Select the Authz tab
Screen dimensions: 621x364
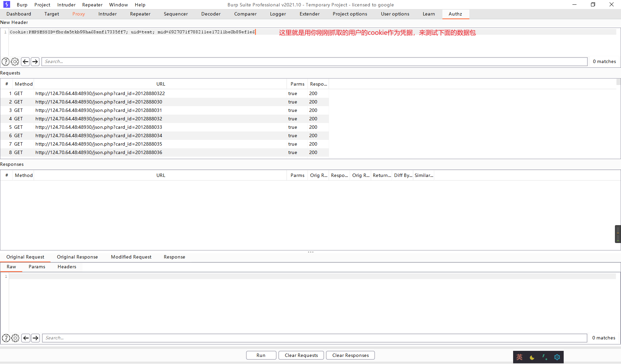455,14
